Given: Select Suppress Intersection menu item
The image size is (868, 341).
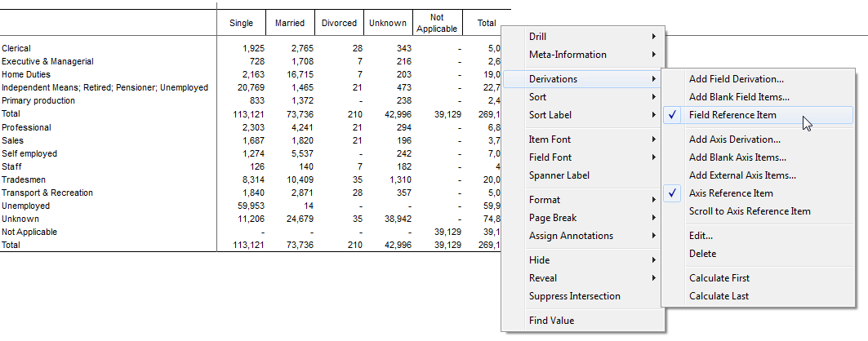Looking at the screenshot, I should (574, 296).
